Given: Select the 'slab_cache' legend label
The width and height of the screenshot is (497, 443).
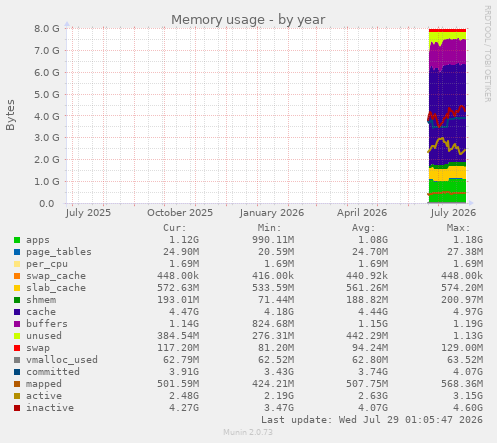Looking at the screenshot, I should pos(56,288).
